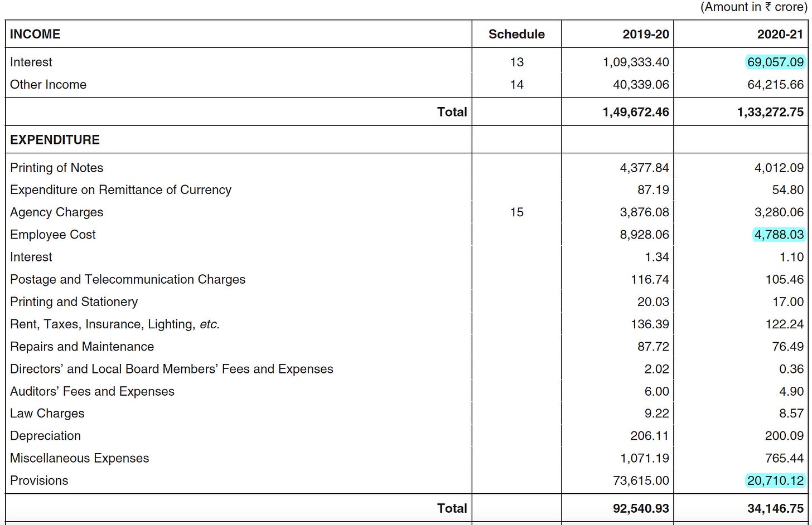
Task: Click remittance value 87.19
Action: (x=653, y=190)
